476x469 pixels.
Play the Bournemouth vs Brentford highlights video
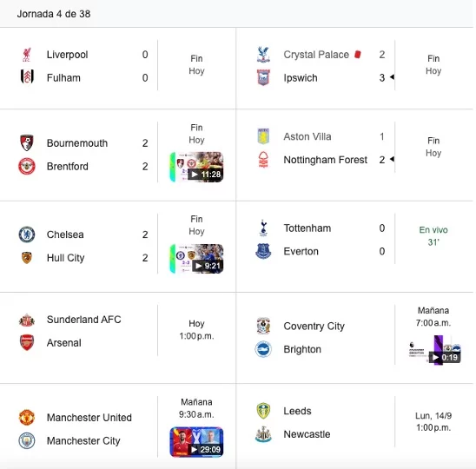[196, 167]
